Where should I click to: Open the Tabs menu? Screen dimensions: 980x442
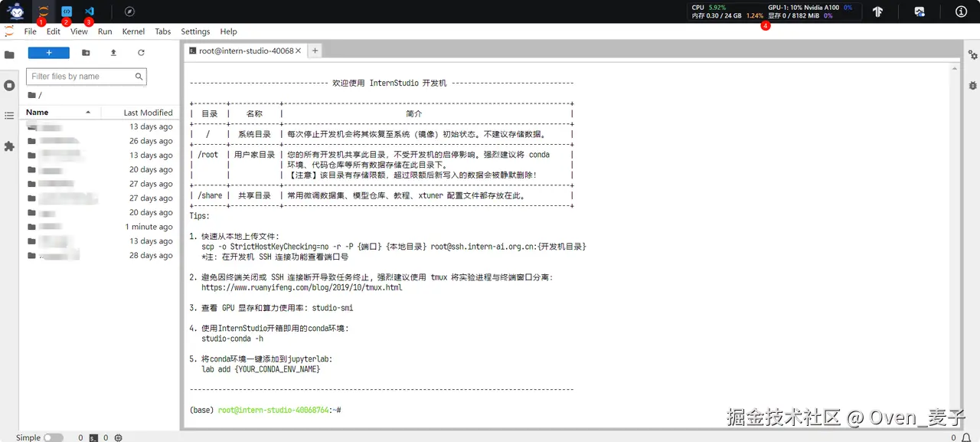click(163, 31)
